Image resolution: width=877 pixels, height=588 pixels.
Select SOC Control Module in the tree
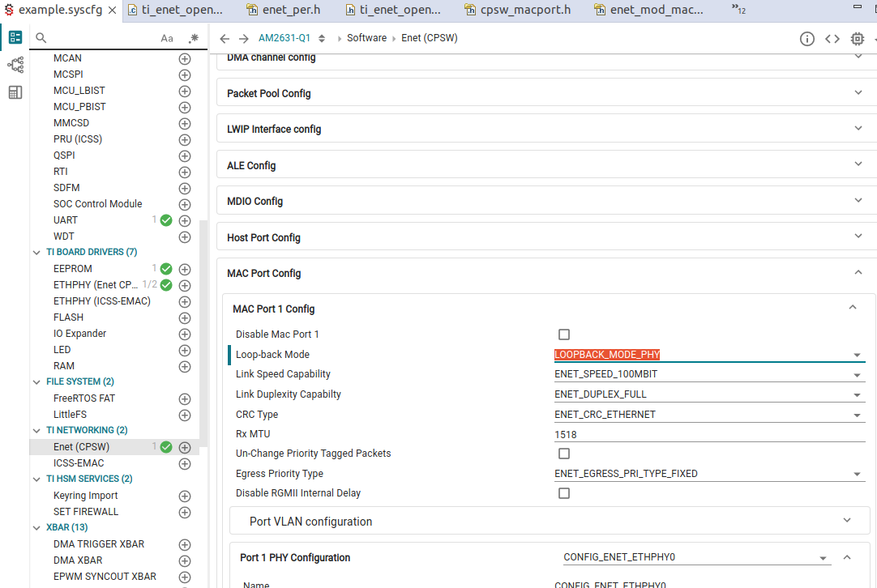click(98, 204)
